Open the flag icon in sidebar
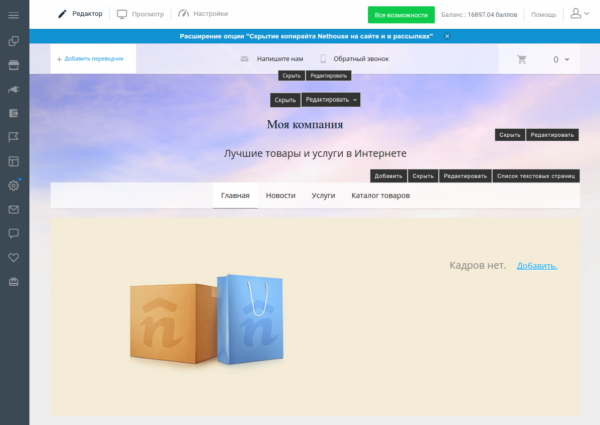Image resolution: width=600 pixels, height=425 pixels. coord(14,137)
